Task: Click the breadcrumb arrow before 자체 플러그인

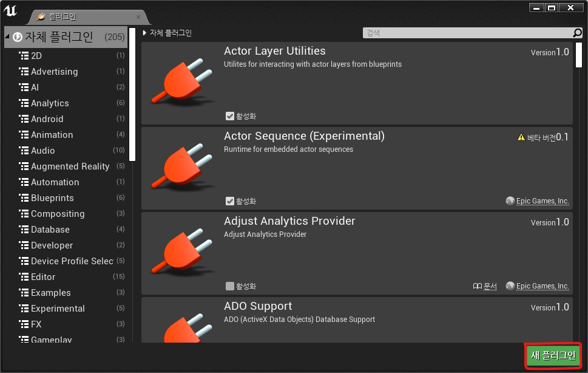Action: (x=144, y=33)
